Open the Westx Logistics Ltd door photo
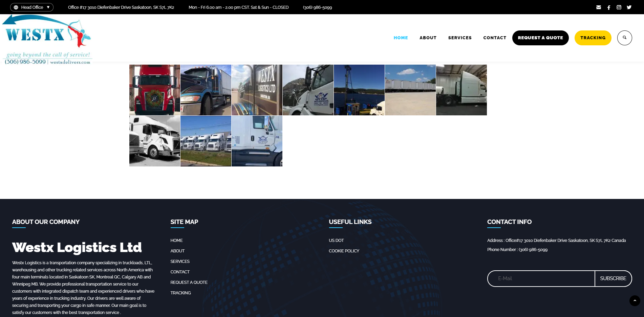Screen dimensions: 644x317 [x=257, y=90]
